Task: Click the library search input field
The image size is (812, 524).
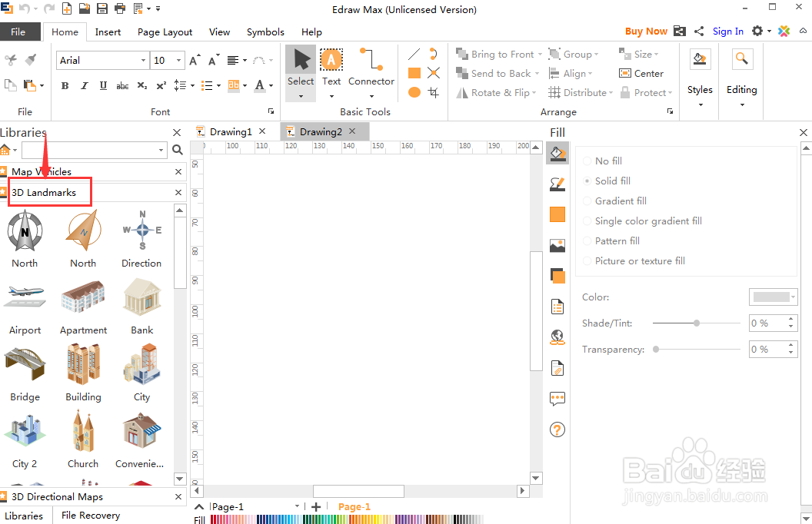Action: click(89, 150)
